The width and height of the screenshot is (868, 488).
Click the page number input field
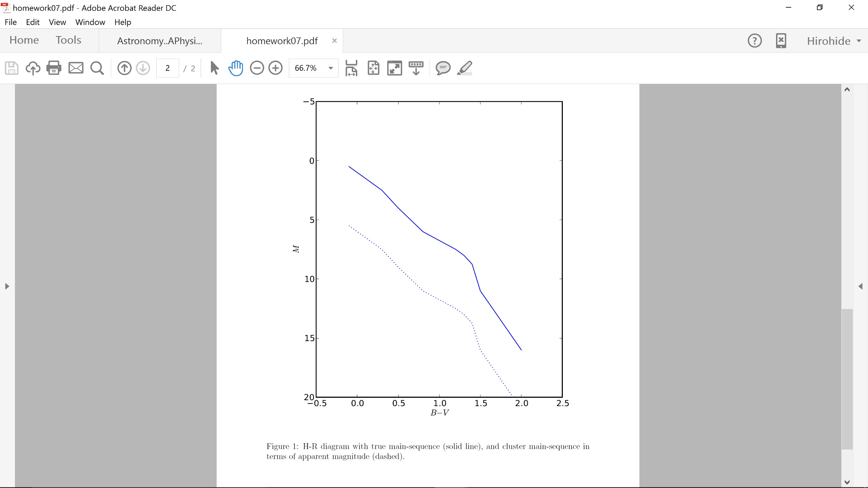[x=168, y=68]
